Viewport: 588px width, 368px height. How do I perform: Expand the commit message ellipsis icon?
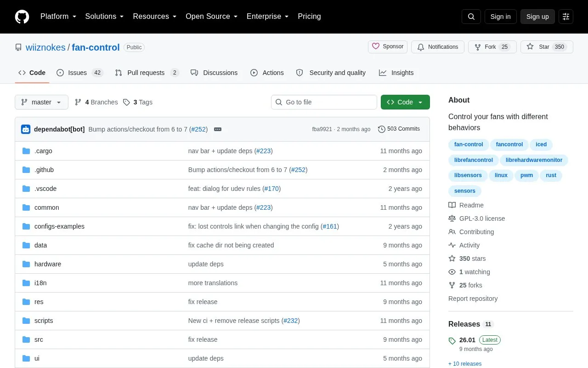pos(218,129)
